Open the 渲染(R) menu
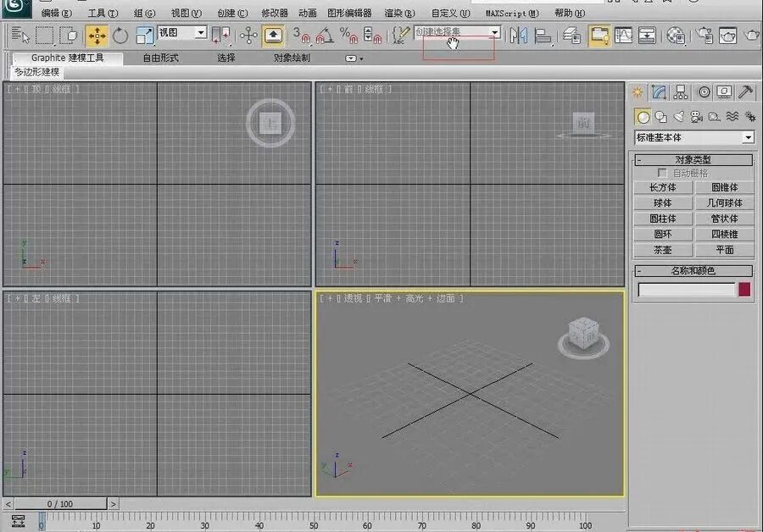Viewport: 763px width, 532px height. click(x=399, y=13)
